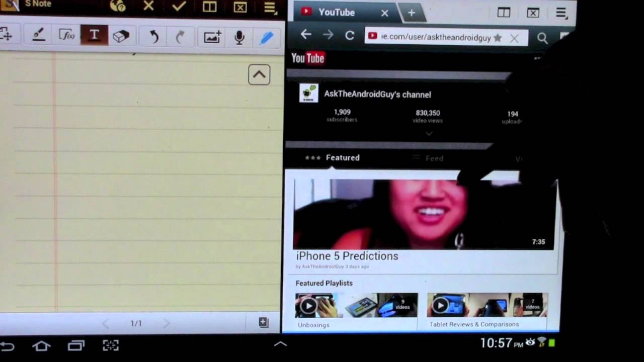Go to the previous note page
Viewport: 644px width, 362px height.
(x=105, y=323)
